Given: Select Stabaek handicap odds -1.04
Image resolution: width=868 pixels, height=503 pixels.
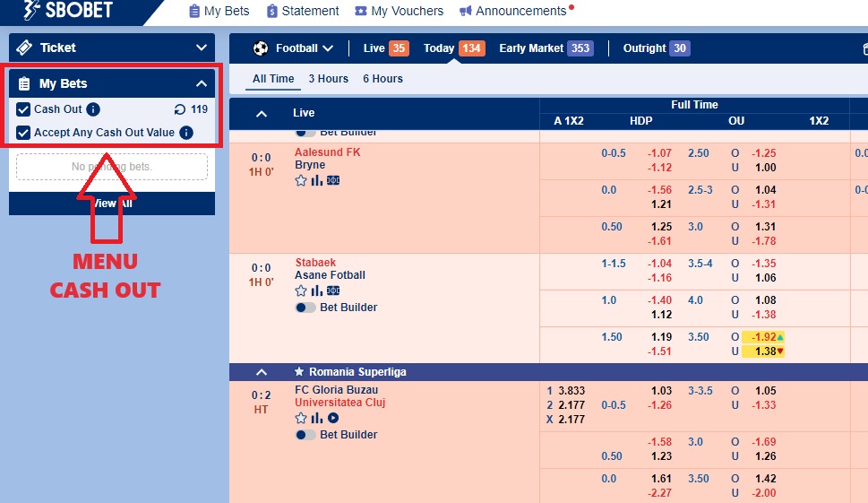Looking at the screenshot, I should pyautogui.click(x=659, y=263).
